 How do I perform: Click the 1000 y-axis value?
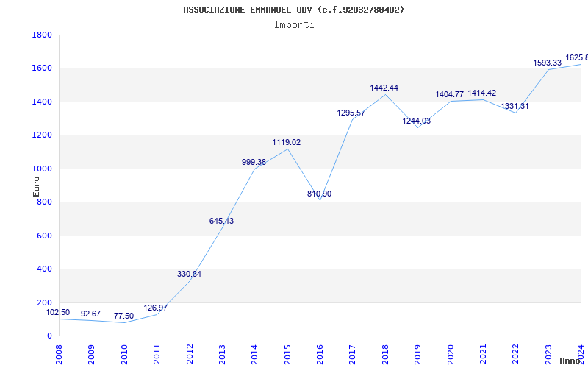tap(42, 169)
